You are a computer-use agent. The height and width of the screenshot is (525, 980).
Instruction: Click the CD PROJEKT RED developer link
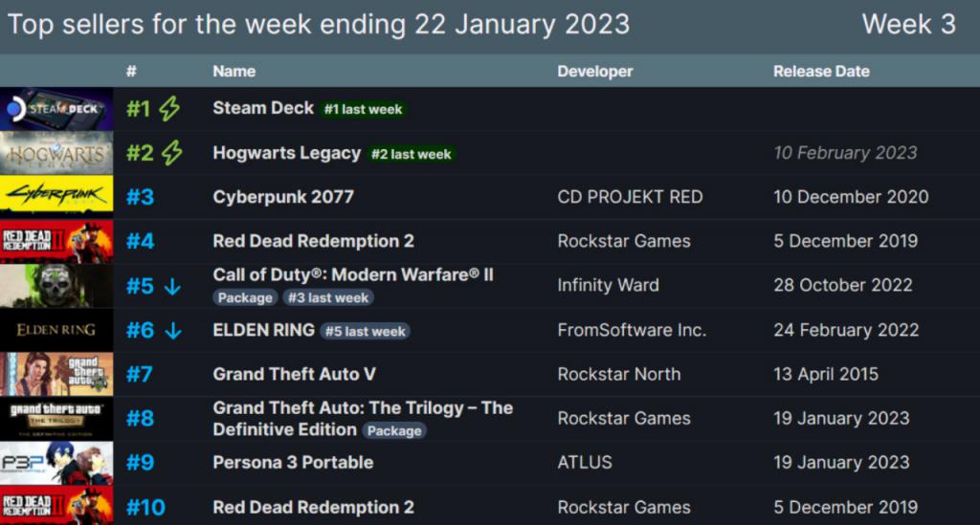pyautogui.click(x=630, y=197)
